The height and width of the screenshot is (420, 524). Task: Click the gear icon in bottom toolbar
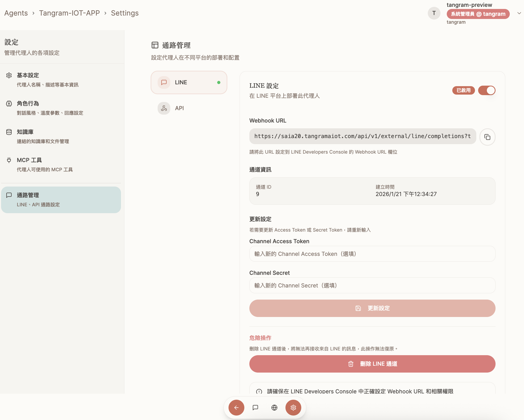click(293, 408)
